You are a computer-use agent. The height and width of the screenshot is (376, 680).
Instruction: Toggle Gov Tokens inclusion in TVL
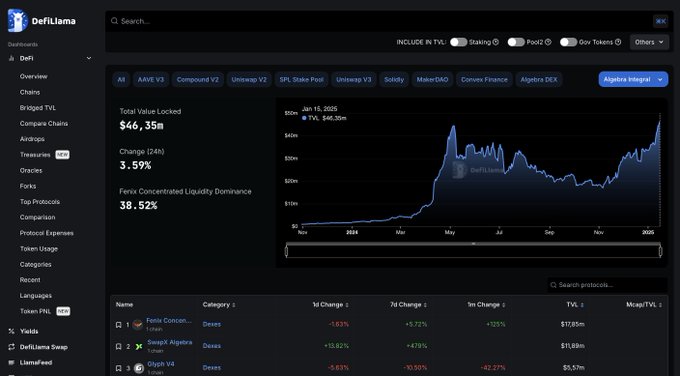pyautogui.click(x=569, y=42)
